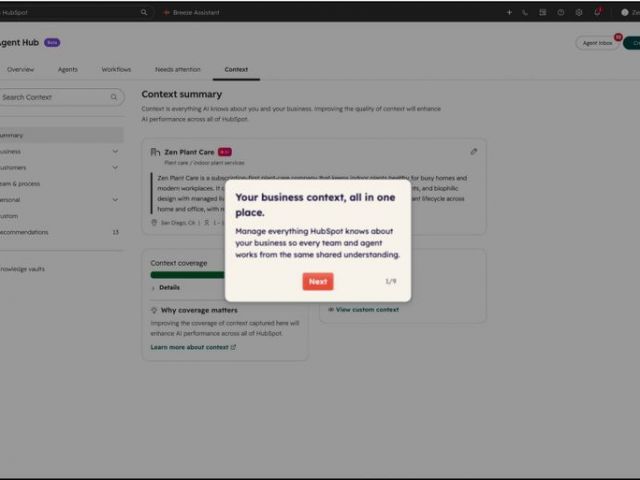This screenshot has width=640, height=480.
Task: Click the View custom context link
Action: point(363,309)
